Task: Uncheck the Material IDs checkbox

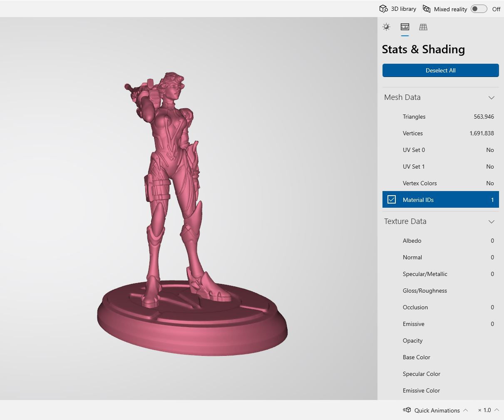Action: click(x=392, y=199)
